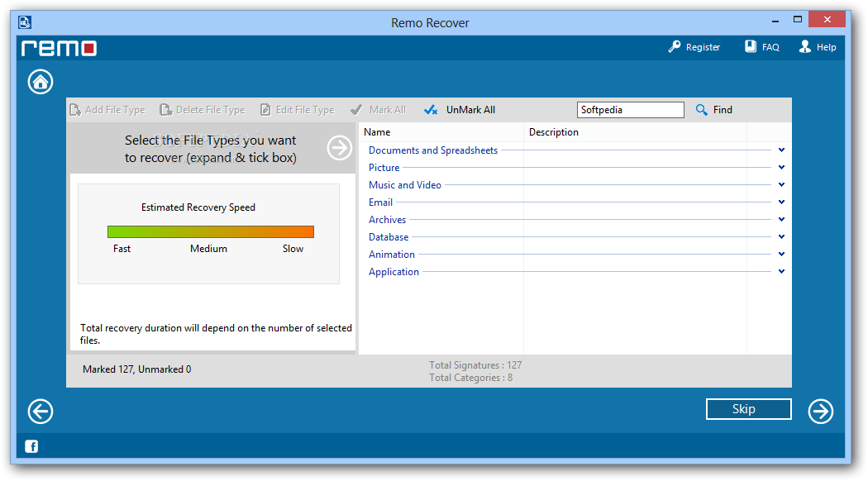Expand the Animation category chevron
The height and width of the screenshot is (481, 868).
click(781, 254)
